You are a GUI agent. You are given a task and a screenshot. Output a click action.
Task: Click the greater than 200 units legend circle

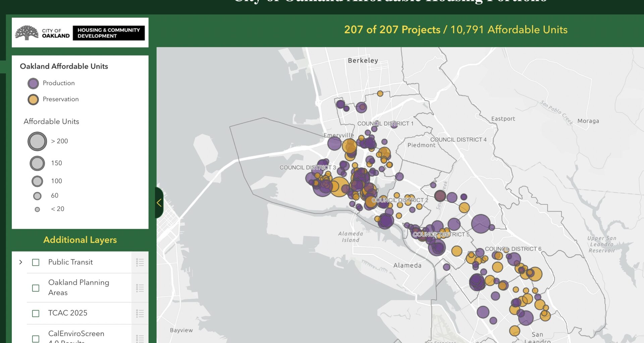(x=37, y=141)
